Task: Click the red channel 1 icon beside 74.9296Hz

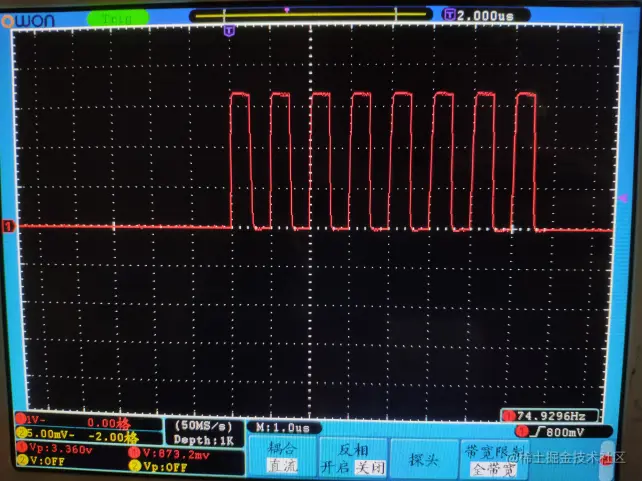Action: (x=509, y=416)
